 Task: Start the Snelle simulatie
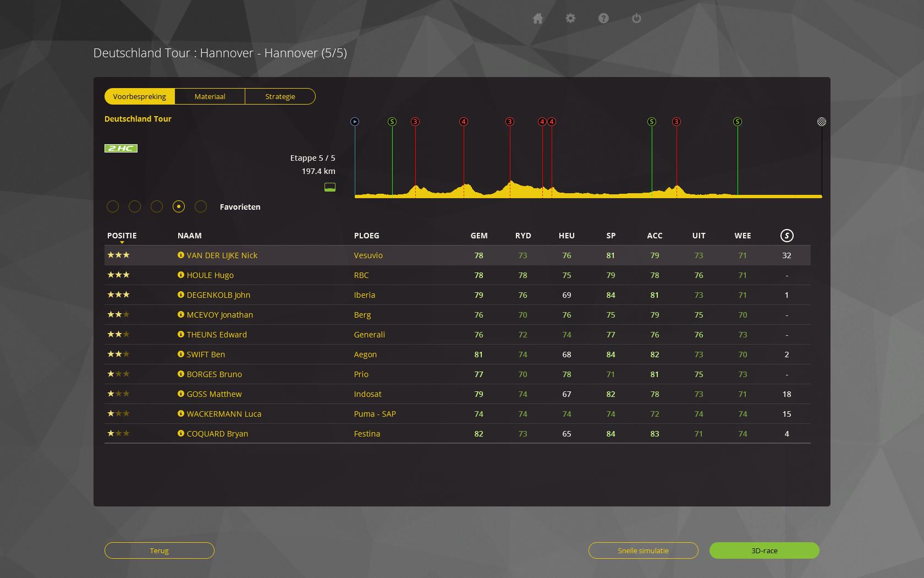(643, 550)
